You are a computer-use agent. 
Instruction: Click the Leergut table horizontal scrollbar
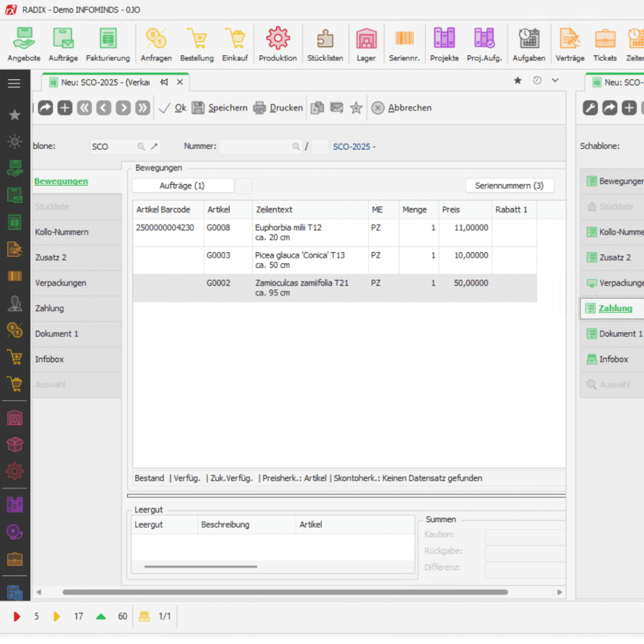pyautogui.click(x=201, y=567)
